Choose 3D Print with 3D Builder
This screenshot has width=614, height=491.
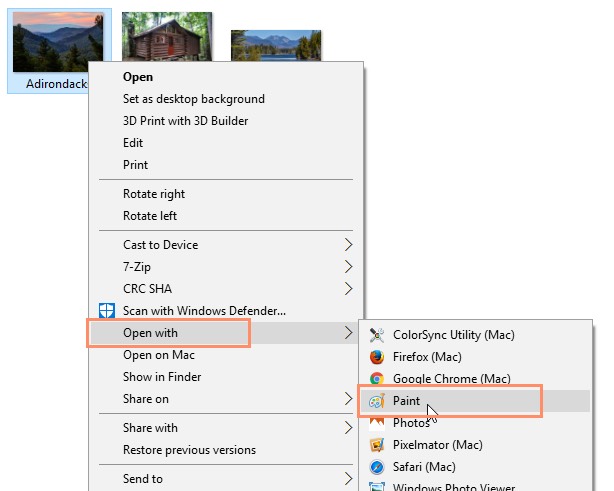185,121
